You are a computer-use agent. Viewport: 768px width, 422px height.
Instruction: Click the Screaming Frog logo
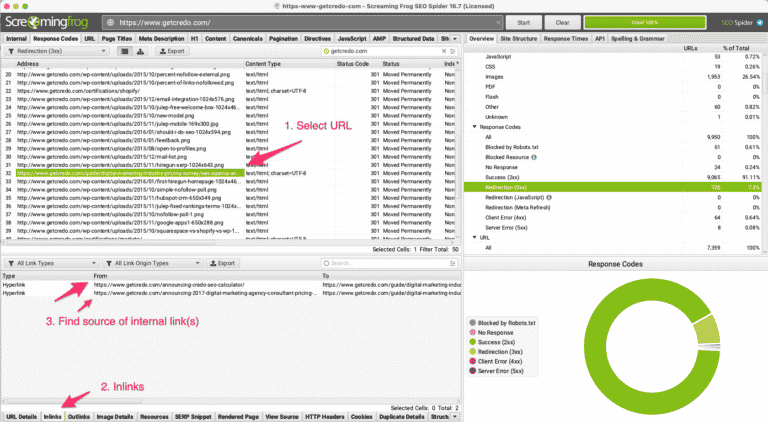(47, 22)
